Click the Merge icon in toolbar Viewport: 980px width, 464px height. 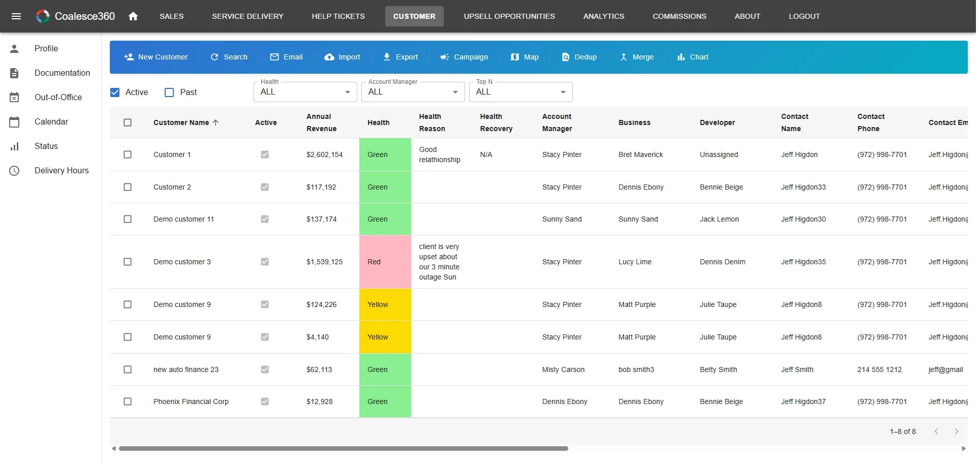point(624,57)
